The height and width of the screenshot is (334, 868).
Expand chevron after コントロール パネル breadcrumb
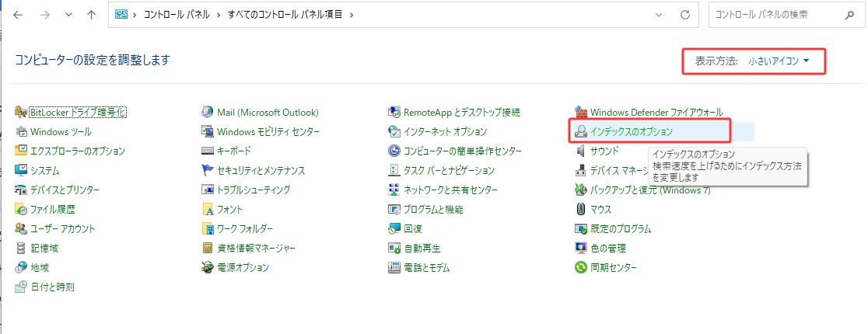coord(219,15)
